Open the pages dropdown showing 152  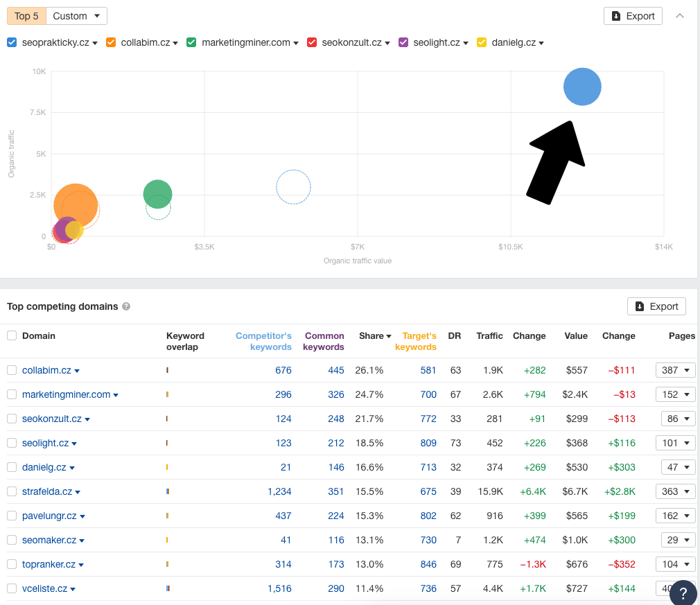676,394
